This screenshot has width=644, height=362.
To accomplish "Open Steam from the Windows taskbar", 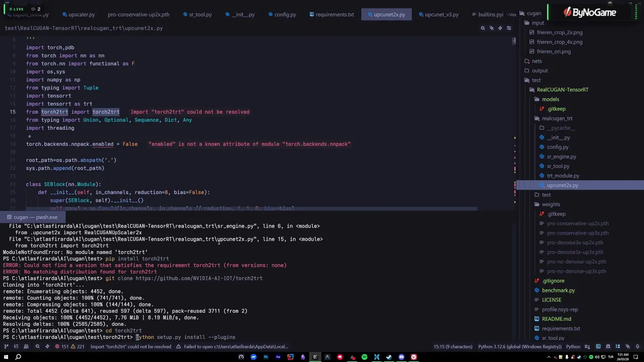I will (389, 357).
